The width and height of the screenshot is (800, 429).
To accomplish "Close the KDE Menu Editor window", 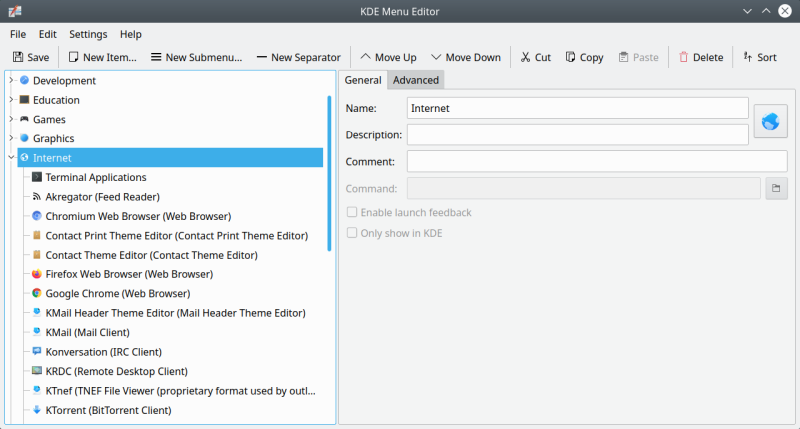I will 785,11.
